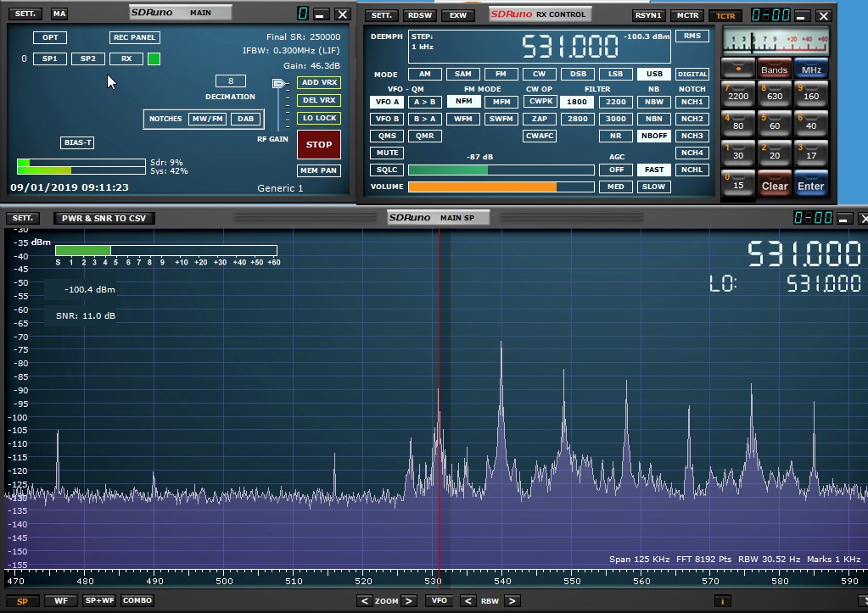Increase RBW with right arrow
The image size is (868, 613).
pyautogui.click(x=512, y=601)
